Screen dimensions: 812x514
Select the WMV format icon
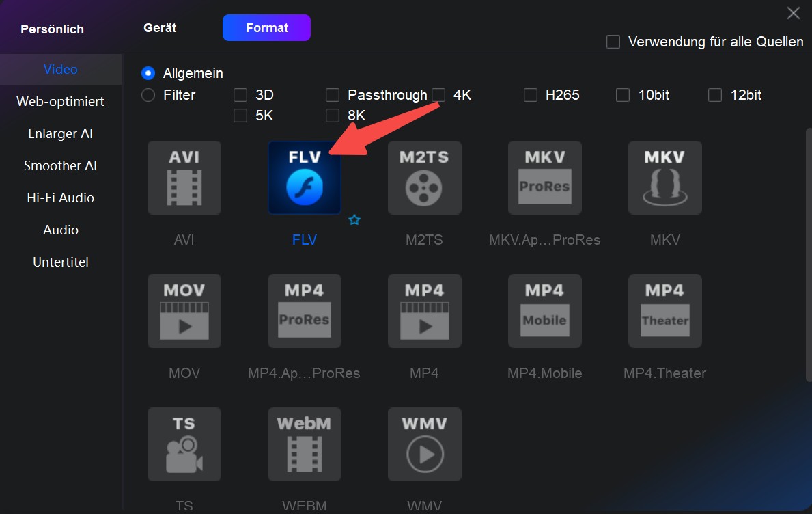[425, 444]
